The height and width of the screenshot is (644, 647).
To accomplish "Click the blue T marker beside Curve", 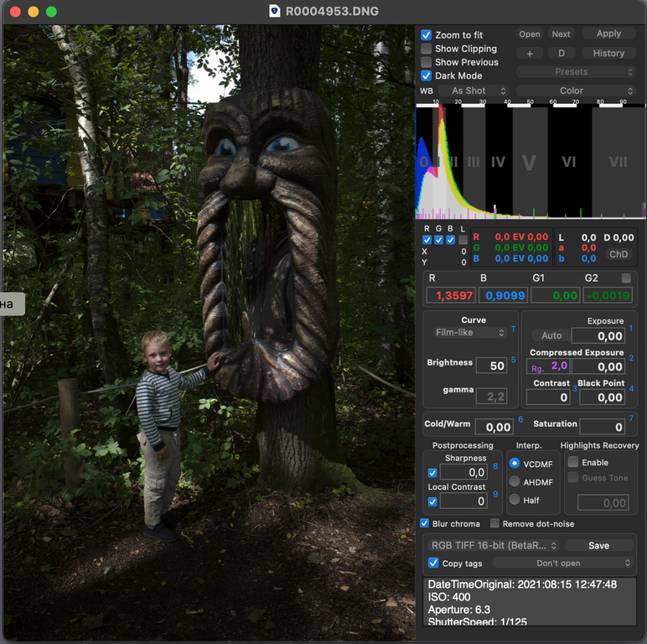I will coord(514,329).
